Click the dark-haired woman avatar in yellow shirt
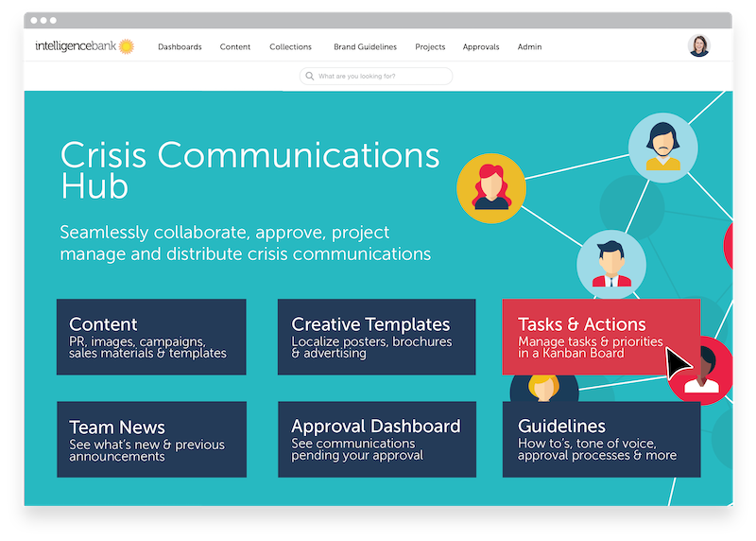 [663, 148]
